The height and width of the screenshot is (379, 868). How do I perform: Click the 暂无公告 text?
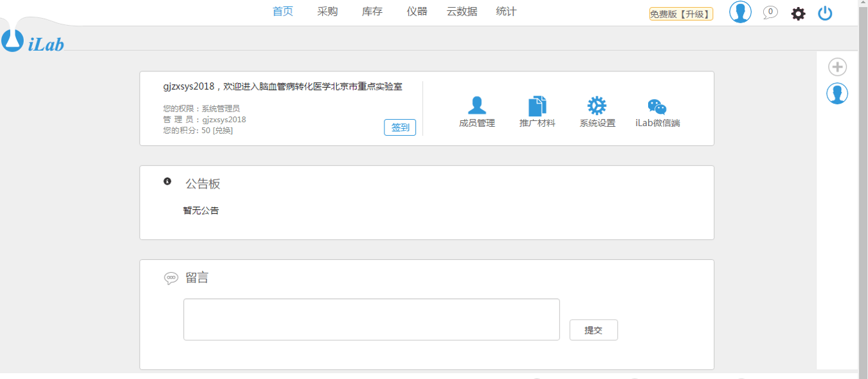pyautogui.click(x=201, y=210)
